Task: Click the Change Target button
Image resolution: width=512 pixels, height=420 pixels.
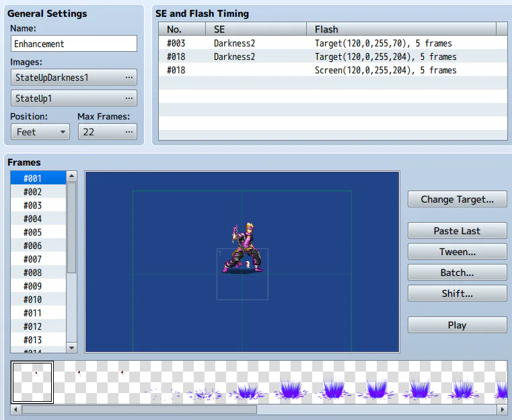Action: 457,199
